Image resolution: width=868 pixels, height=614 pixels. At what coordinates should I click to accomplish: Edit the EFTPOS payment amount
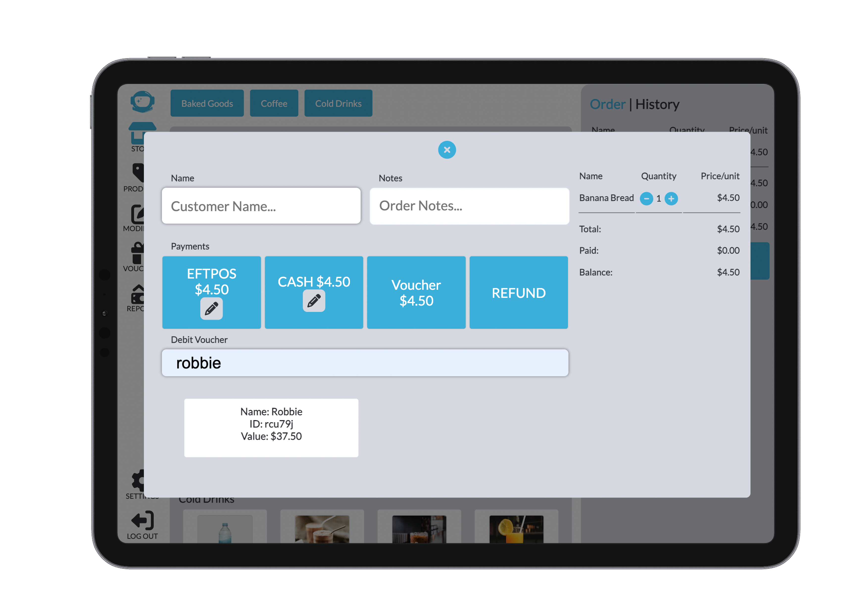click(x=211, y=309)
